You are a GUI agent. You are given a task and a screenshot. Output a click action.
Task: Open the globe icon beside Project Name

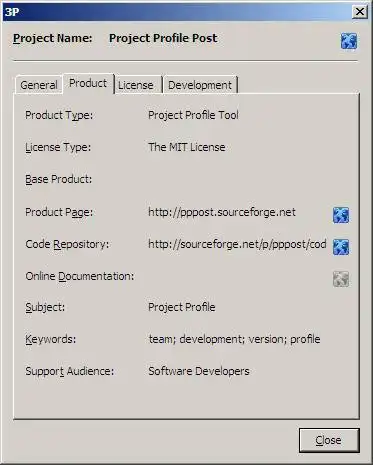(x=349, y=41)
